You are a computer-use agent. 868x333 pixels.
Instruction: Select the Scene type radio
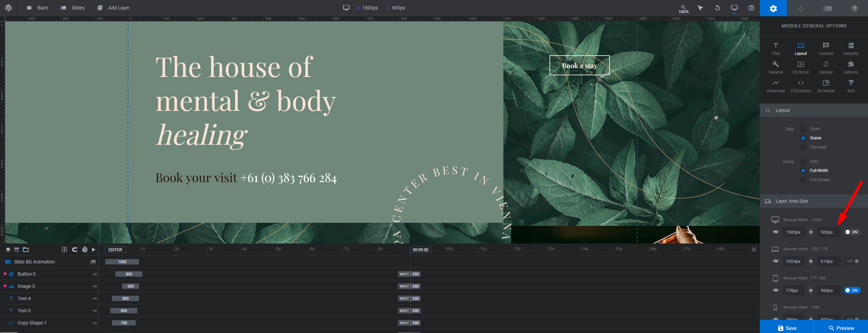point(803,138)
